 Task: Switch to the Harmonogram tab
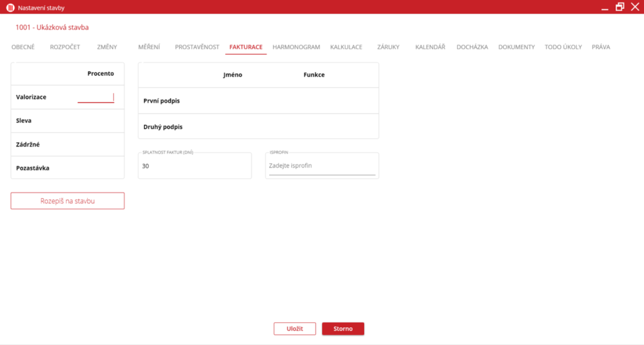296,47
